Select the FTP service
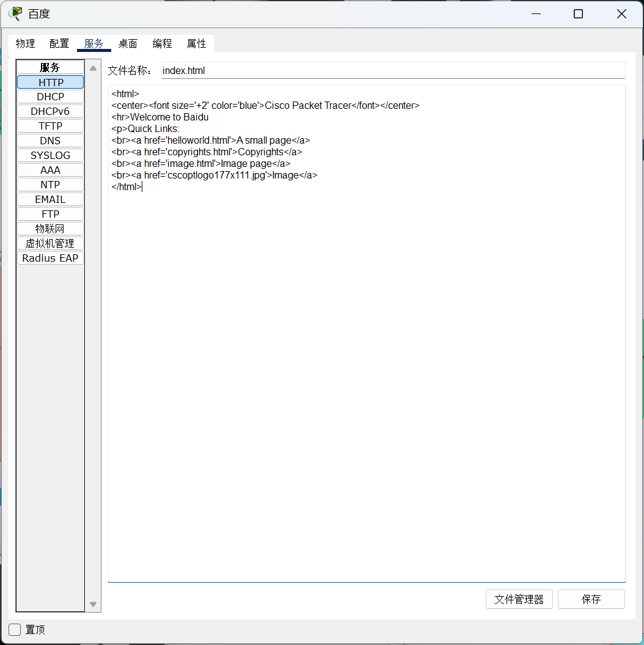The image size is (644, 645). 51,214
